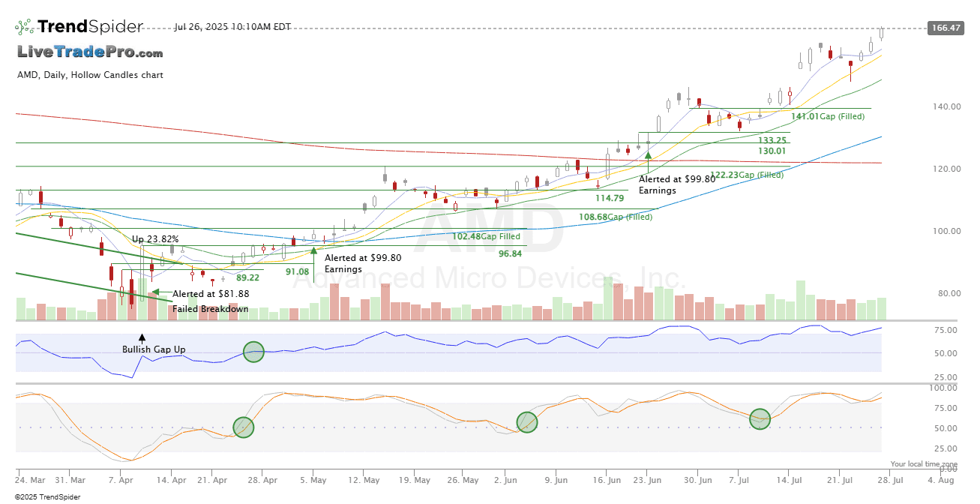Viewport: 980px width, 504px height.
Task: Click the '102.48 Gap Filled' label
Action: pyautogui.click(x=486, y=236)
